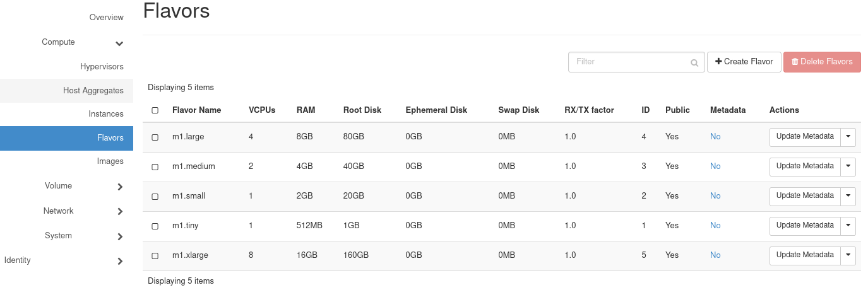Expand the Identity sidebar chevron
Viewport: 868px width, 290px height.
click(120, 261)
